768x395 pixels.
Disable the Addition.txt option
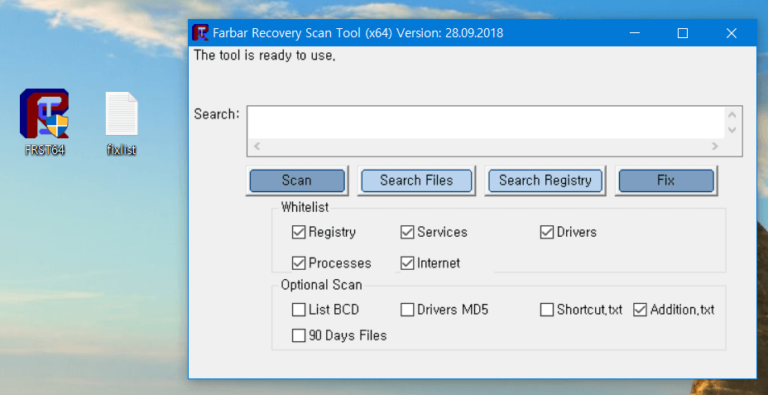tap(640, 310)
